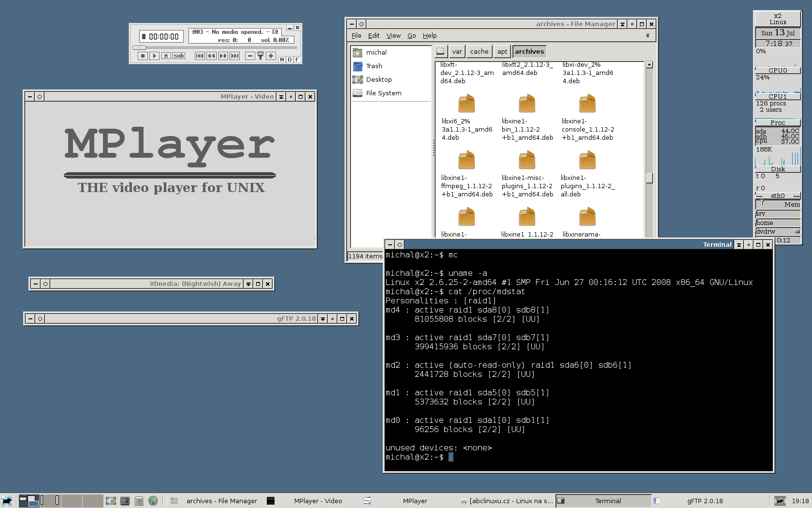Toggle sticky on archives File Manager window
The height and width of the screenshot is (508, 812).
[362, 24]
